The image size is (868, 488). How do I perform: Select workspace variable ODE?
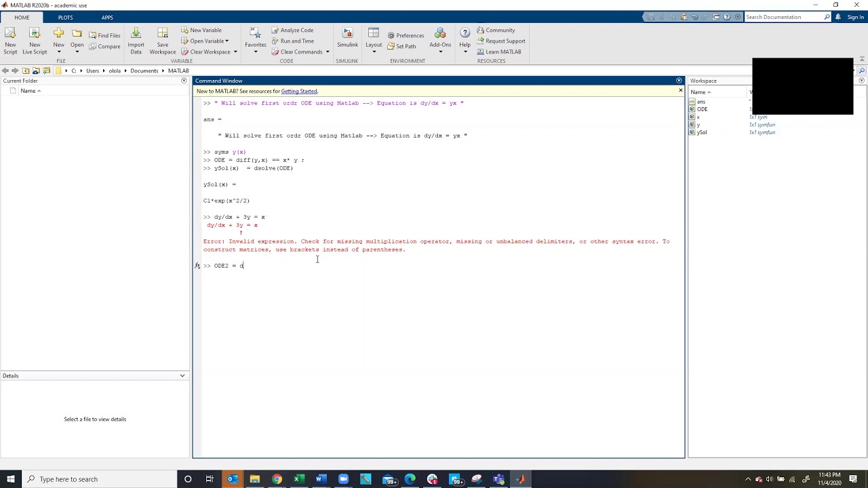coord(702,109)
